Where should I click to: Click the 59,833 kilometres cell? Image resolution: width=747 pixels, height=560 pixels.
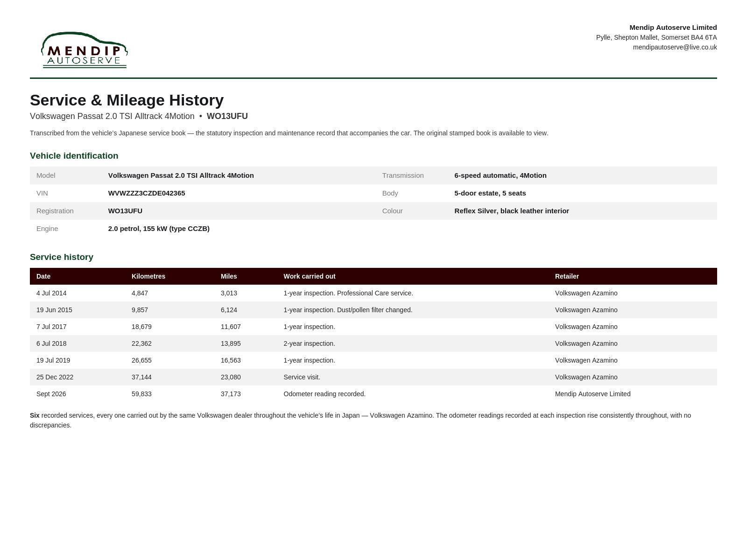coord(141,394)
